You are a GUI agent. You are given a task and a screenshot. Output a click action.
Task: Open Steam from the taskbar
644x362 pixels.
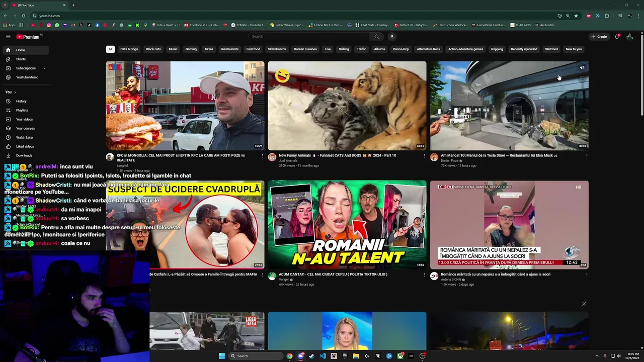click(x=311, y=356)
